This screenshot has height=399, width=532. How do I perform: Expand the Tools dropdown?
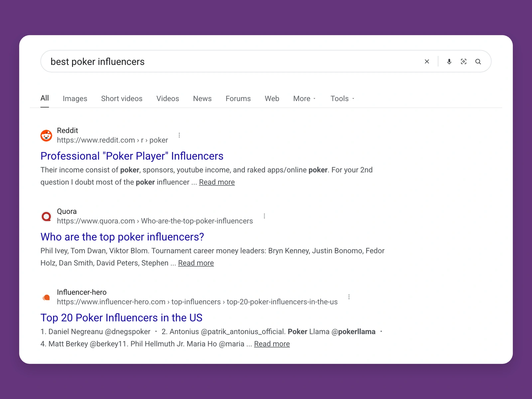(x=342, y=98)
